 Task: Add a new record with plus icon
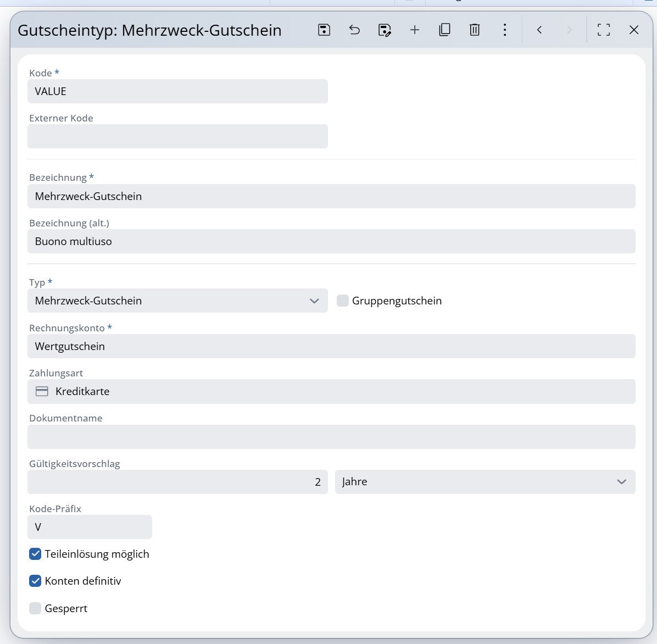tap(415, 30)
